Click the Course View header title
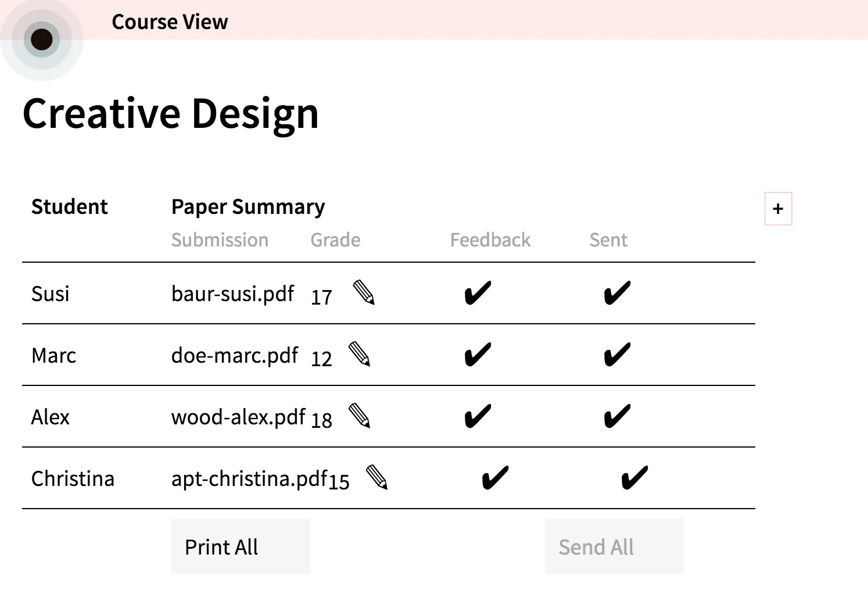This screenshot has height=615, width=868. (170, 22)
